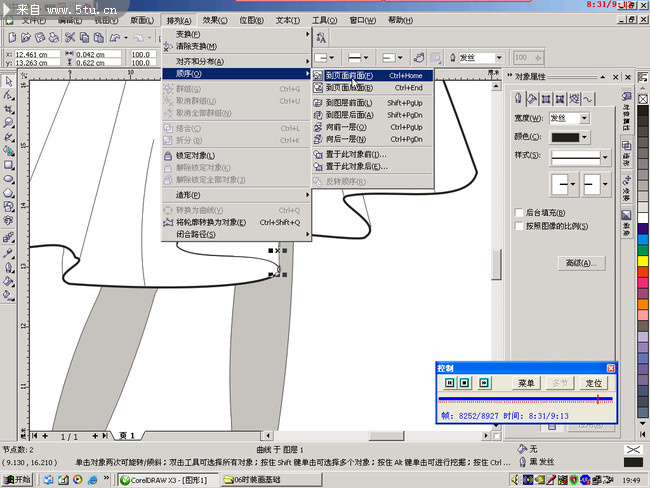Open the 宽度 width dropdown
The image size is (650, 488).
585,118
